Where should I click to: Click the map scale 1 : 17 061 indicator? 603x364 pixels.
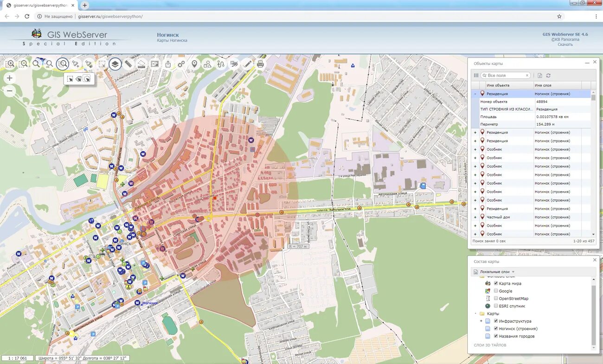click(18, 358)
